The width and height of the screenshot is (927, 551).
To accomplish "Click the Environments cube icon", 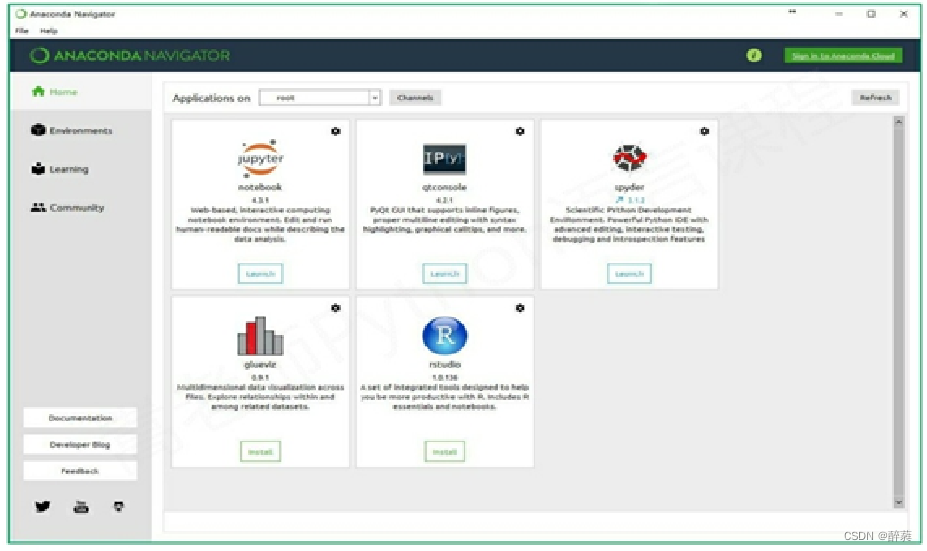I will coord(38,129).
